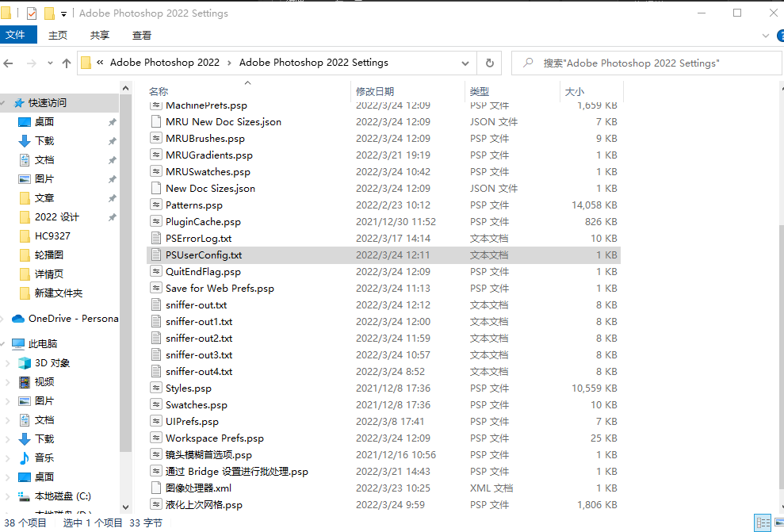
Task: Click the Workspace Prefs.psp file icon
Action: click(156, 438)
